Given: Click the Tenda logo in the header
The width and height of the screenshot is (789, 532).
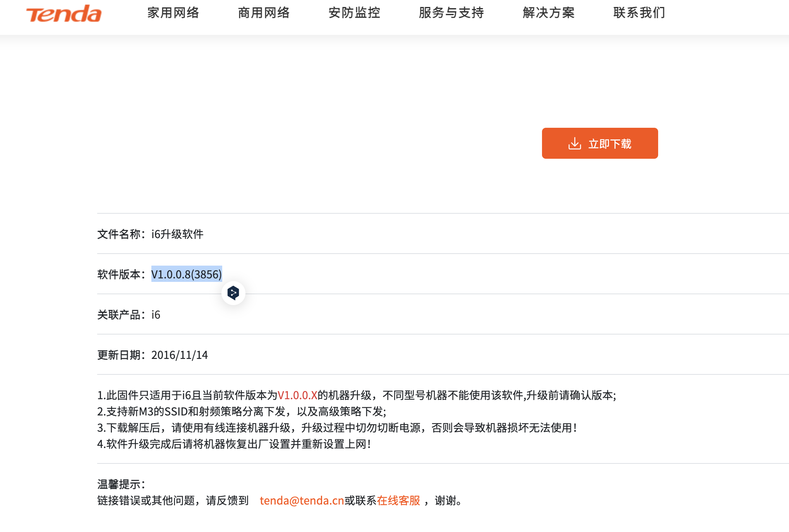Looking at the screenshot, I should click(x=63, y=13).
